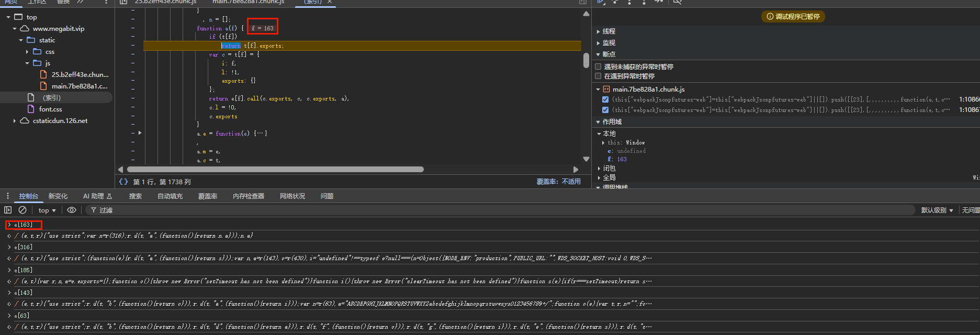Viewport: 980px width, 335px height.
Task: Open the 自动填充 tab
Action: coord(170,196)
